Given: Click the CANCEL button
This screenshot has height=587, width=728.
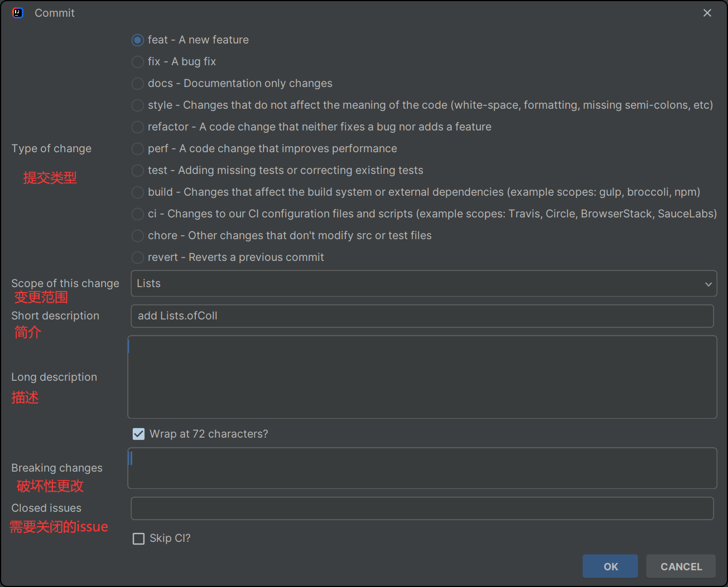Looking at the screenshot, I should [681, 566].
